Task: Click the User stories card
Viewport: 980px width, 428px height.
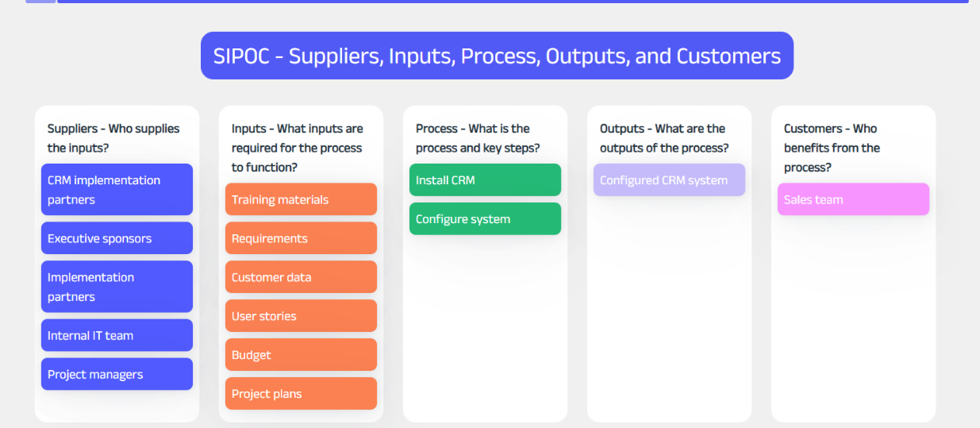Action: 301,316
